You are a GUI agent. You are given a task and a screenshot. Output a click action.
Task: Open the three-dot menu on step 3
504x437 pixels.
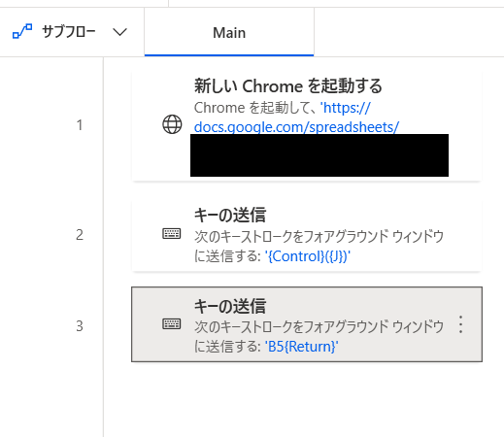tap(460, 324)
